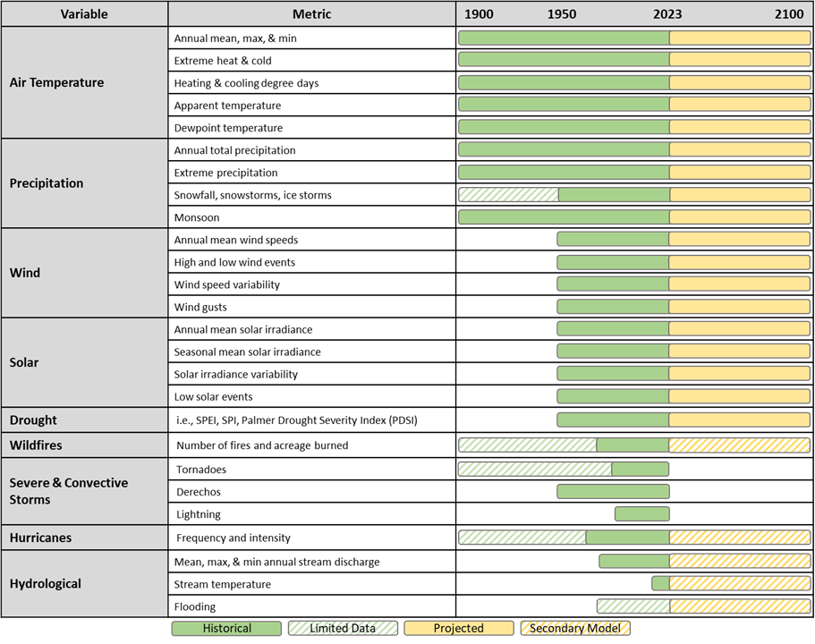Click the Limited Data legend entry

343,628
